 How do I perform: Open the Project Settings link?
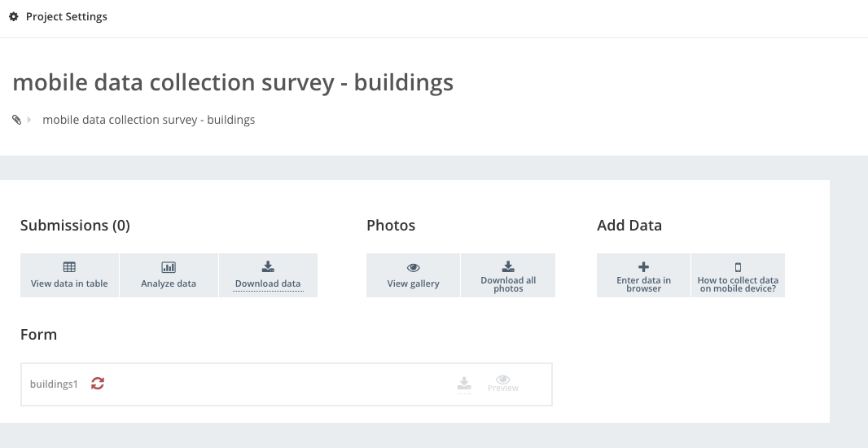[x=67, y=16]
